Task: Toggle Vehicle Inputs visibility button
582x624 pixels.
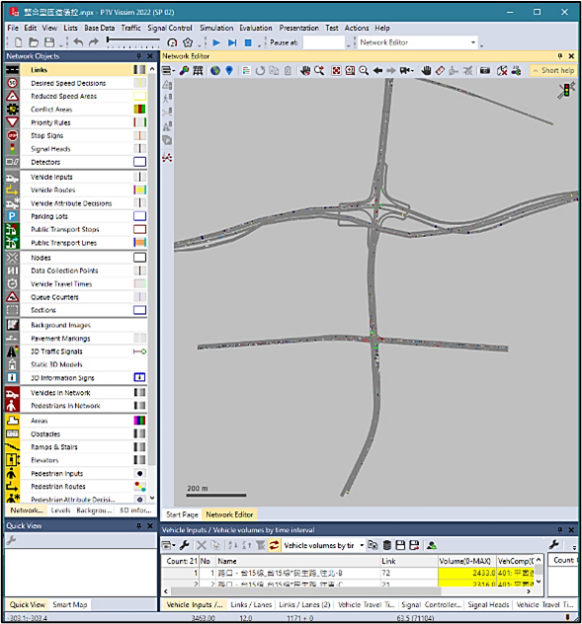Action: pos(139,177)
